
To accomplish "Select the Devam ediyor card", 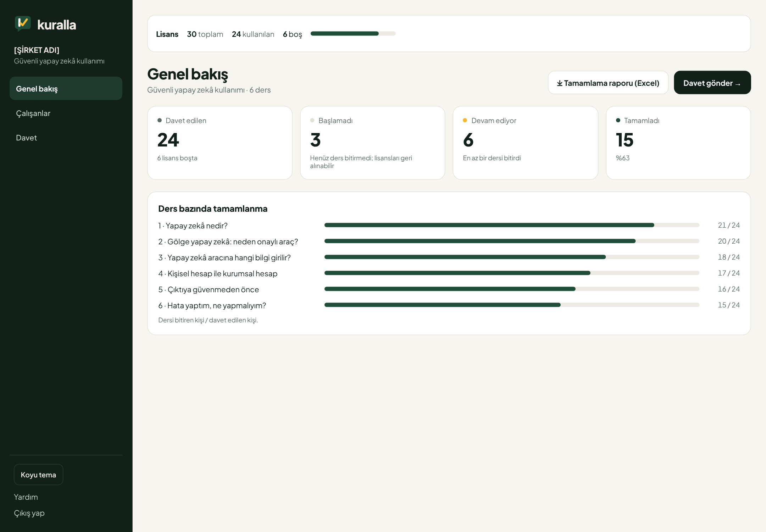I will point(525,143).
